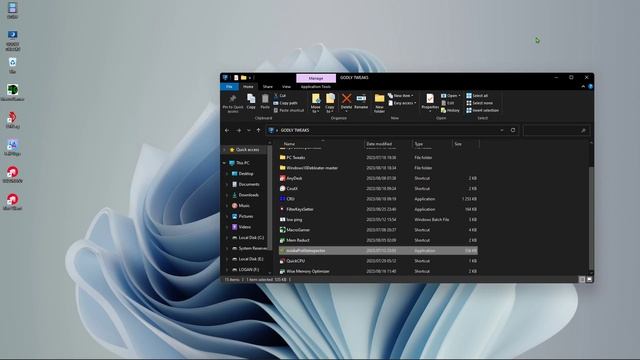Cut the selected file
Screen dimensions: 640x360
point(280,96)
